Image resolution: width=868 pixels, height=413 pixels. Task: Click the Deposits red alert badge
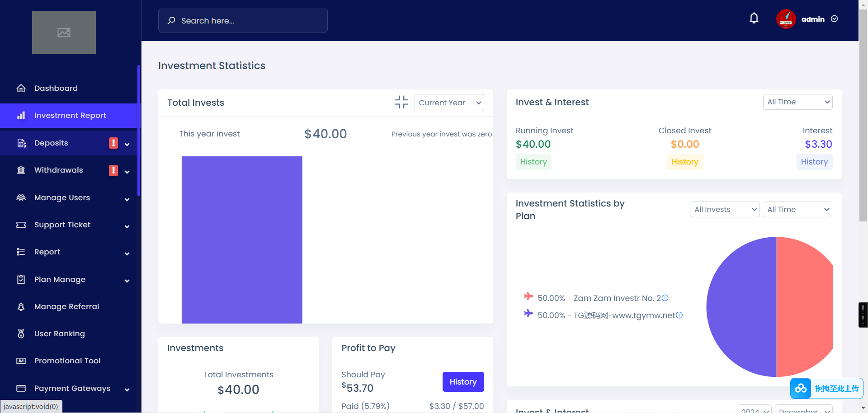click(113, 143)
